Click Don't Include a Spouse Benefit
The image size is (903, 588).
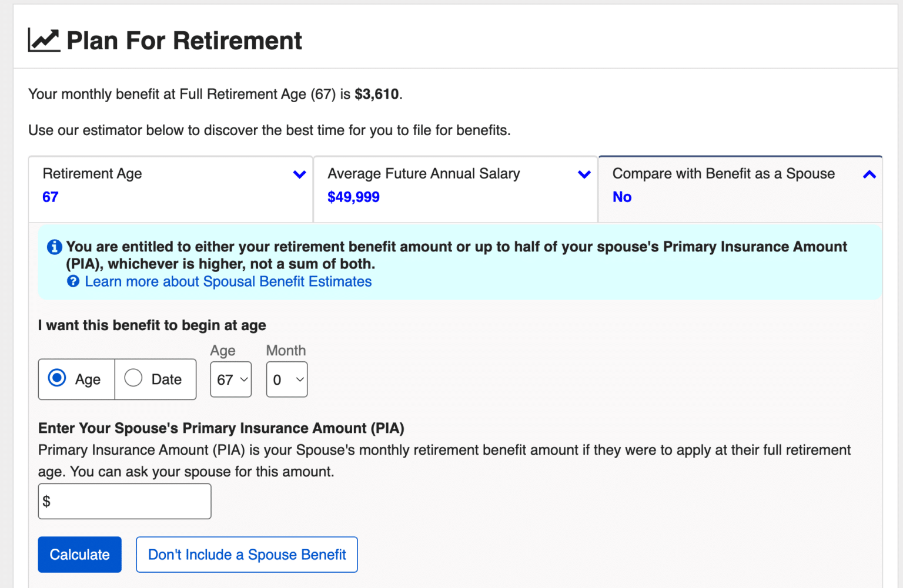point(246,554)
